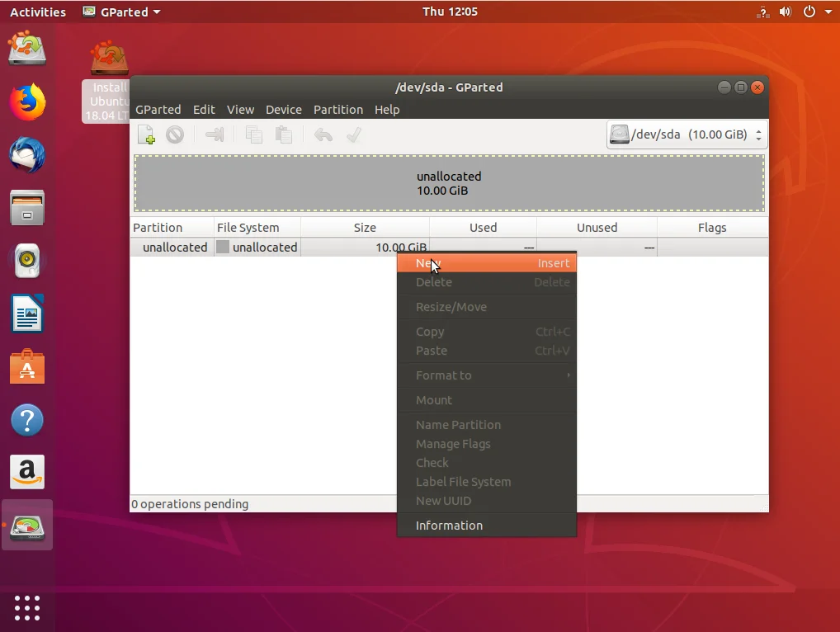The width and height of the screenshot is (840, 632).
Task: Select the unallocated 10.00 GiB graphic block
Action: tap(449, 183)
